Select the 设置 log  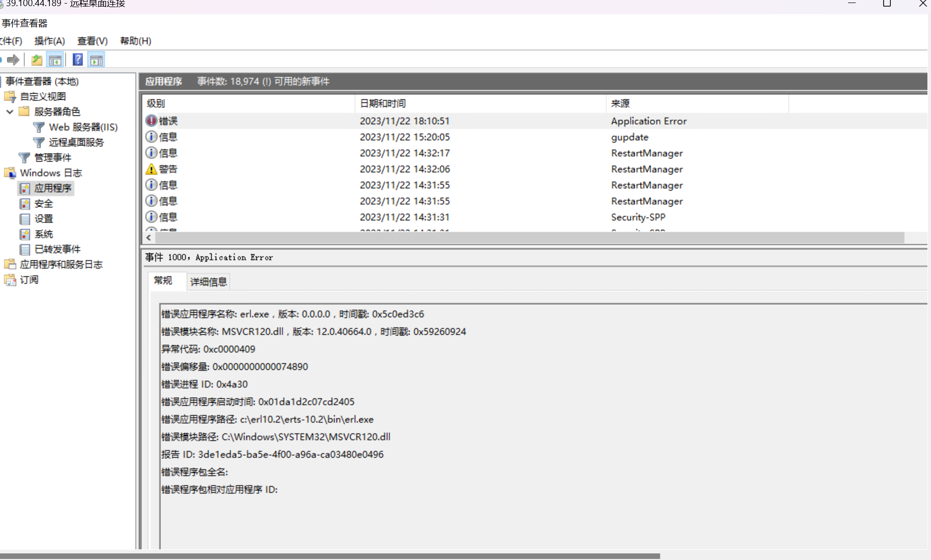coord(44,219)
